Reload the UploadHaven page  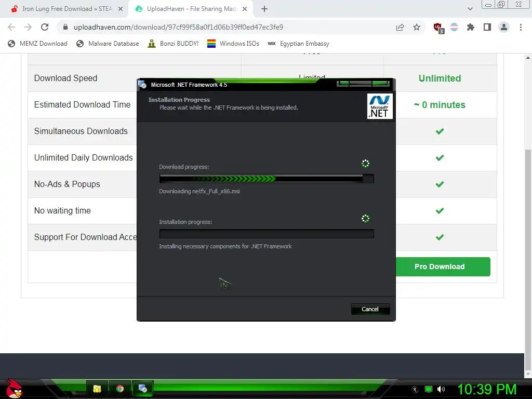click(45, 27)
